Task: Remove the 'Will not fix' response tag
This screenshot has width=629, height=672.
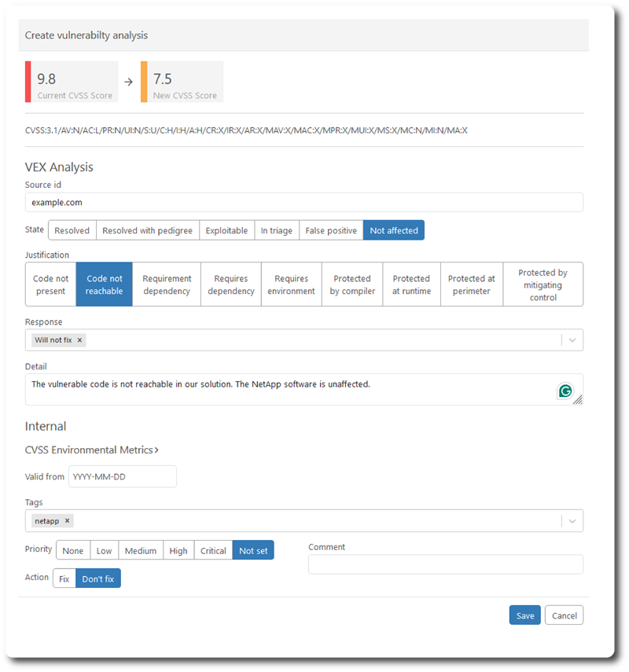Action: (79, 340)
